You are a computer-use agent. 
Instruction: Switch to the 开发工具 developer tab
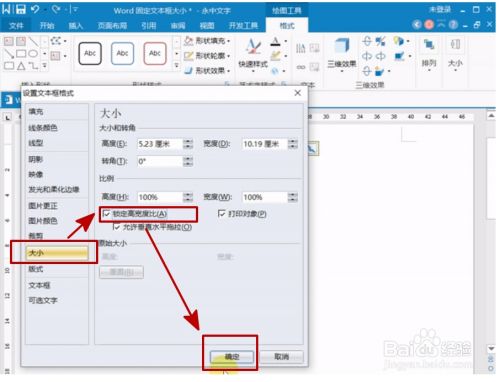243,26
